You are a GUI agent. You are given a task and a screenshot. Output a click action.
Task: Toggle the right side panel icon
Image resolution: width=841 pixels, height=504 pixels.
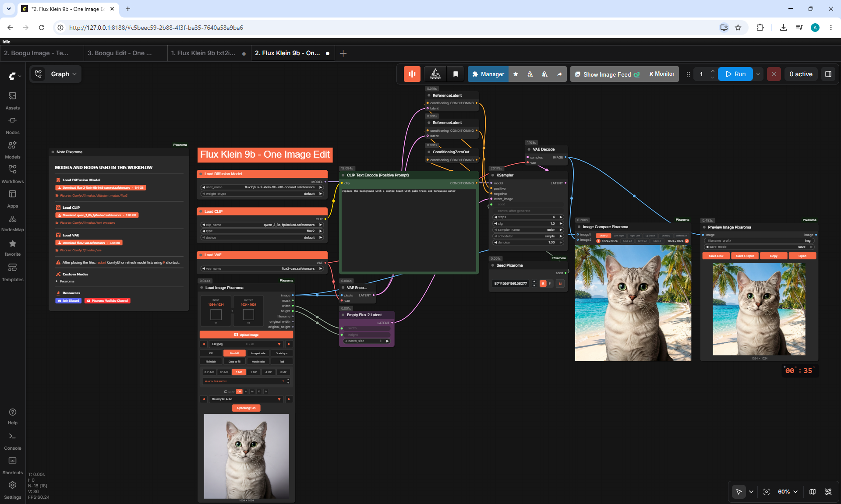828,74
